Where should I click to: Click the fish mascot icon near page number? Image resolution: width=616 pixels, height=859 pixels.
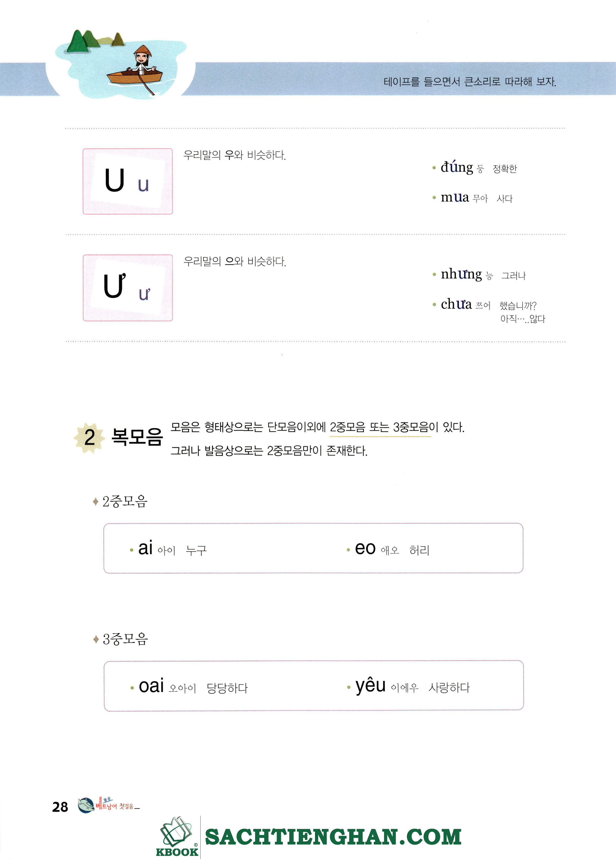coord(86,805)
